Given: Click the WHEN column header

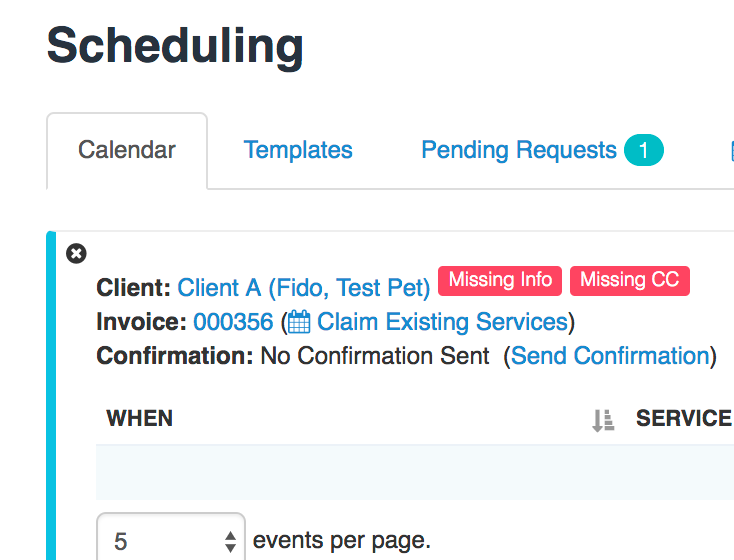Looking at the screenshot, I should [x=139, y=419].
